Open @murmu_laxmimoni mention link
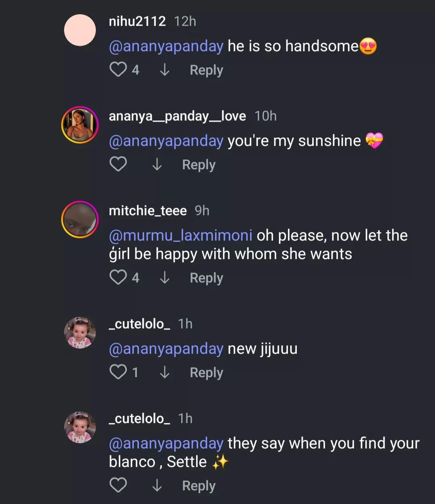Viewport: 435px width, 504px height. coord(180,235)
